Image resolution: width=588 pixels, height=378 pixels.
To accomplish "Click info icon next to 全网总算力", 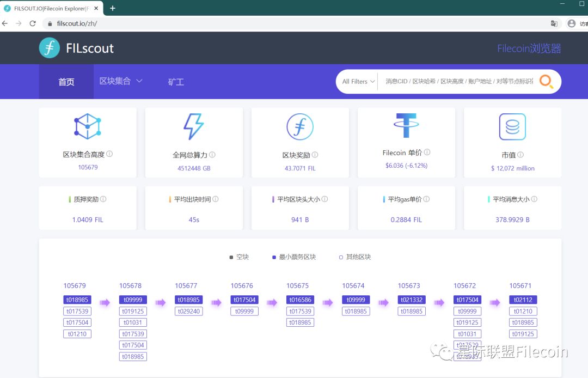I will coord(212,155).
